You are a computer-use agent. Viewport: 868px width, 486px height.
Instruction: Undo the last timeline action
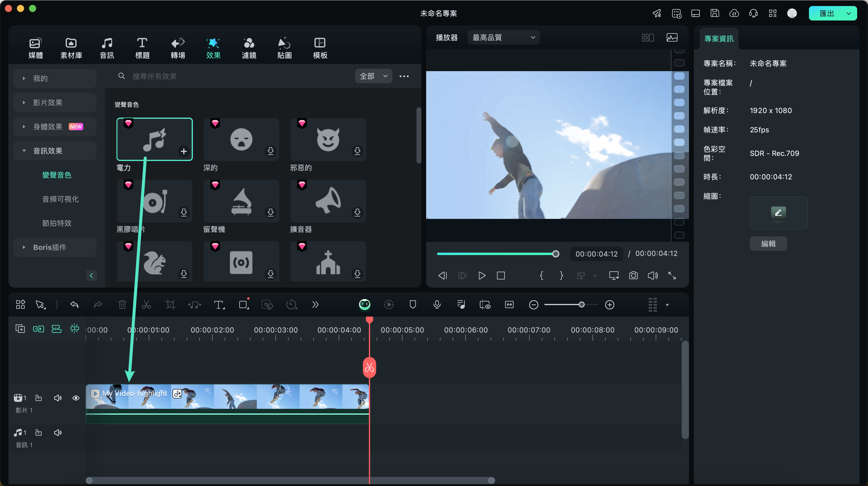(74, 305)
